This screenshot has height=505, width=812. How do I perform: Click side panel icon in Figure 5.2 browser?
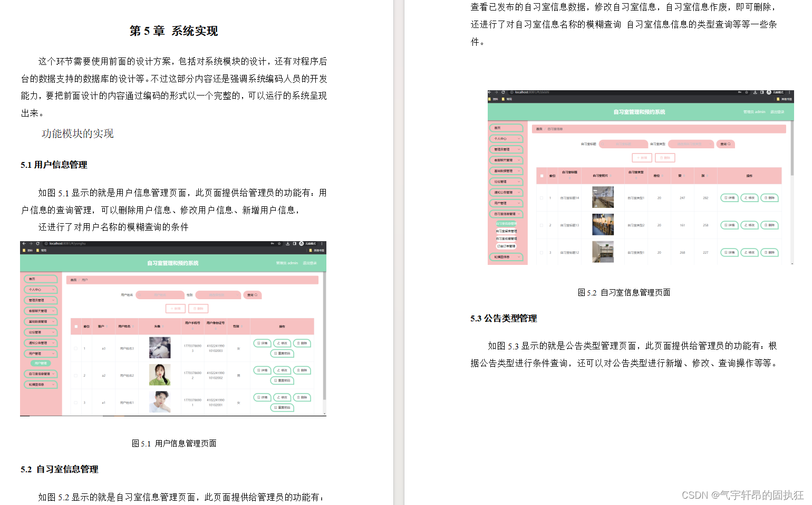pos(762,92)
